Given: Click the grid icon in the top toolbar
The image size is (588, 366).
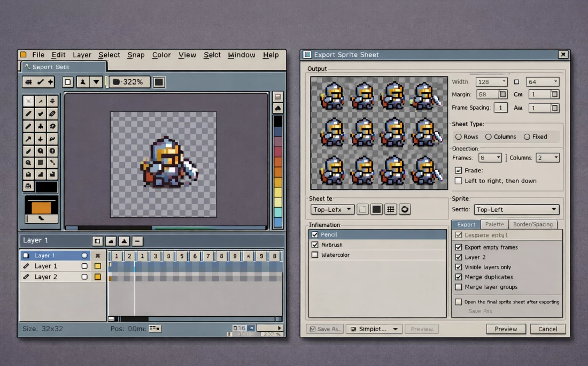Looking at the screenshot, I should pyautogui.click(x=28, y=82).
